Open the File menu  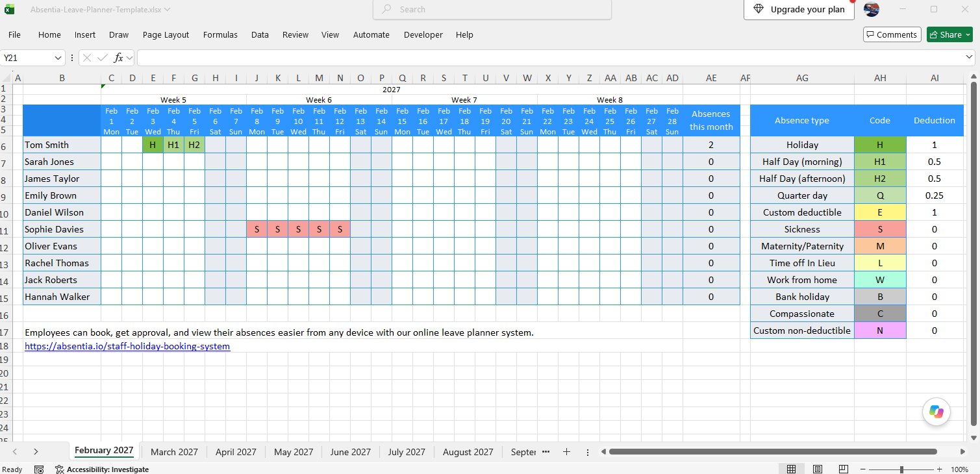coord(14,35)
